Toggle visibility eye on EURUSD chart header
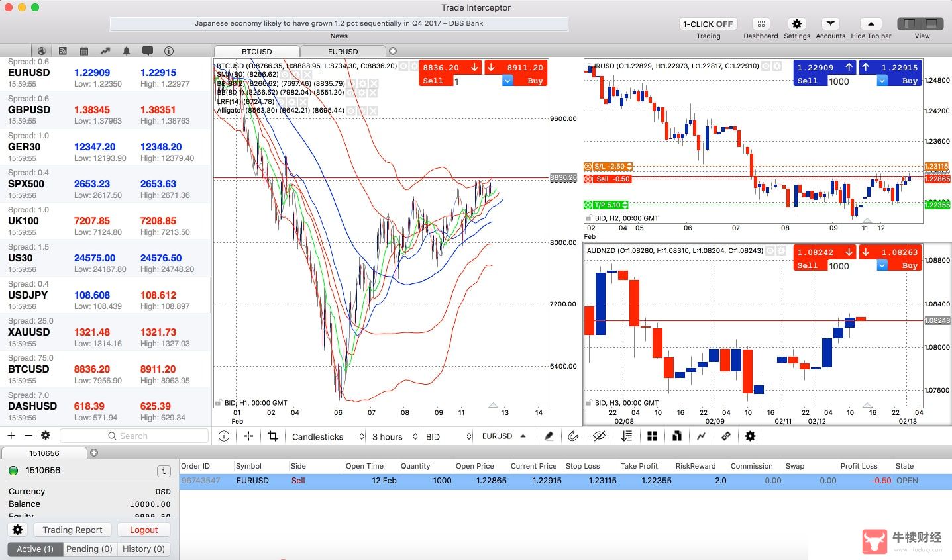The width and height of the screenshot is (952, 560). tap(766, 66)
